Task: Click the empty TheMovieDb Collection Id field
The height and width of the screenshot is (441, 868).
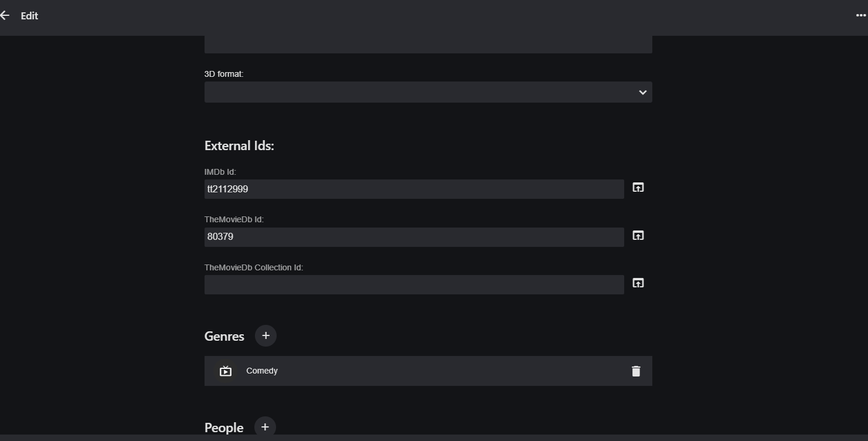Action: click(414, 285)
